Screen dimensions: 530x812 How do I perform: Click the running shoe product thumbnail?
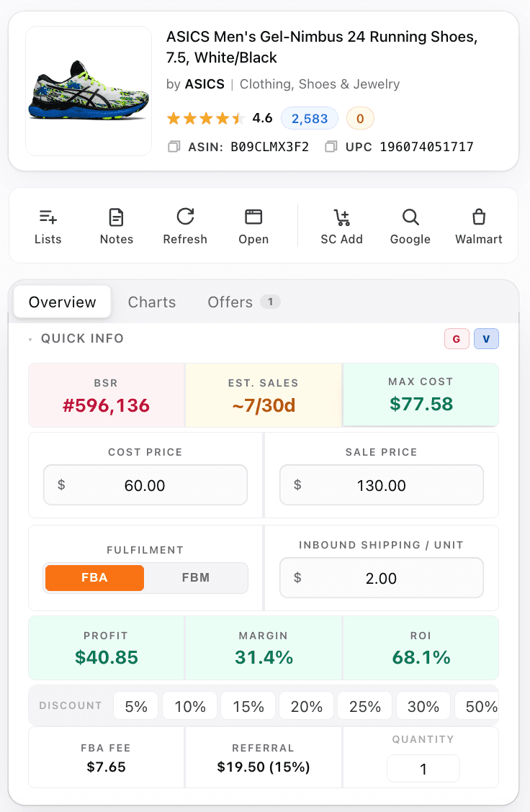pyautogui.click(x=89, y=91)
